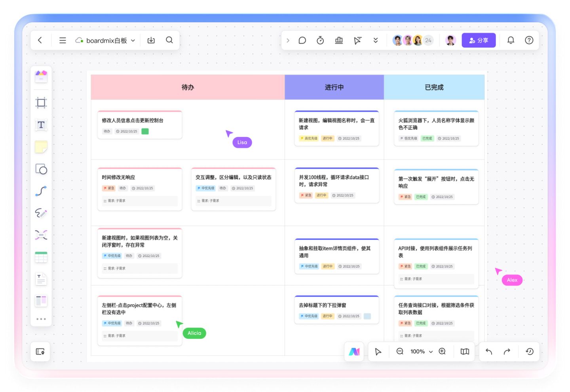This screenshot has height=392, width=570.
Task: Expand the boardmix白板 file name dropdown
Action: point(133,40)
